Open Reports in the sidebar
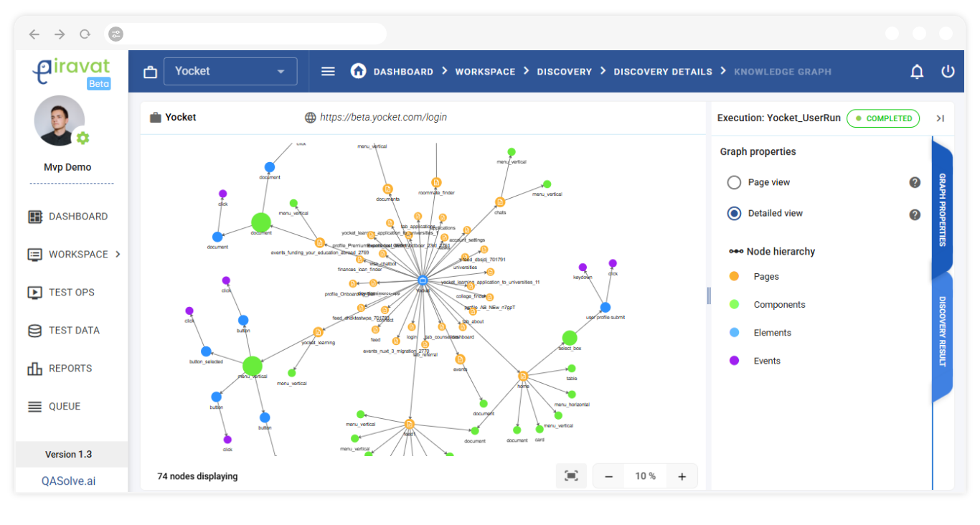The image size is (980, 525). (x=60, y=369)
